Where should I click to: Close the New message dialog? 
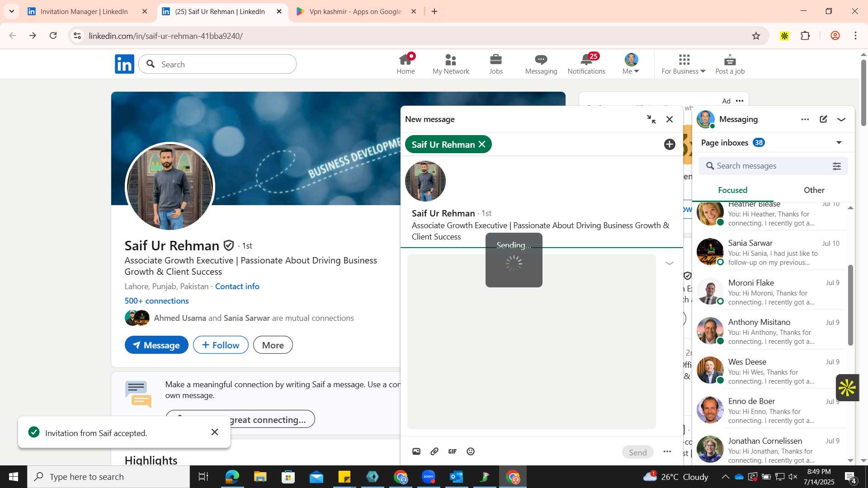coord(670,119)
